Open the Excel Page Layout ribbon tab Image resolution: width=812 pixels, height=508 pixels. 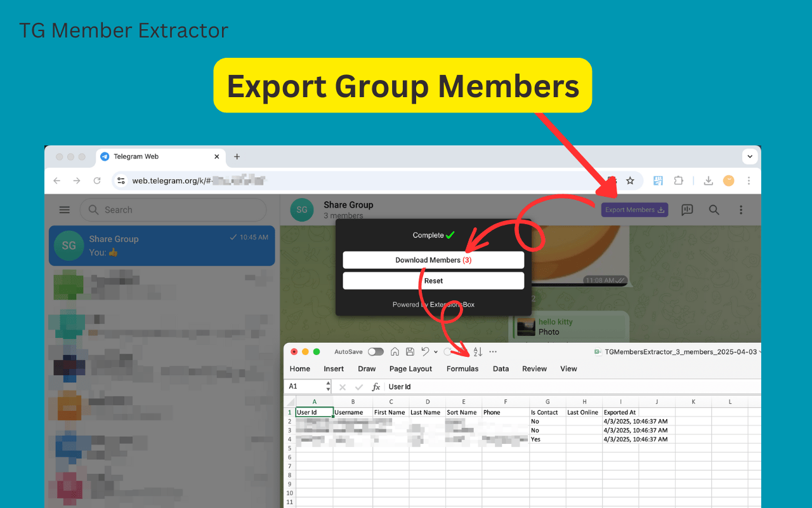coord(410,369)
